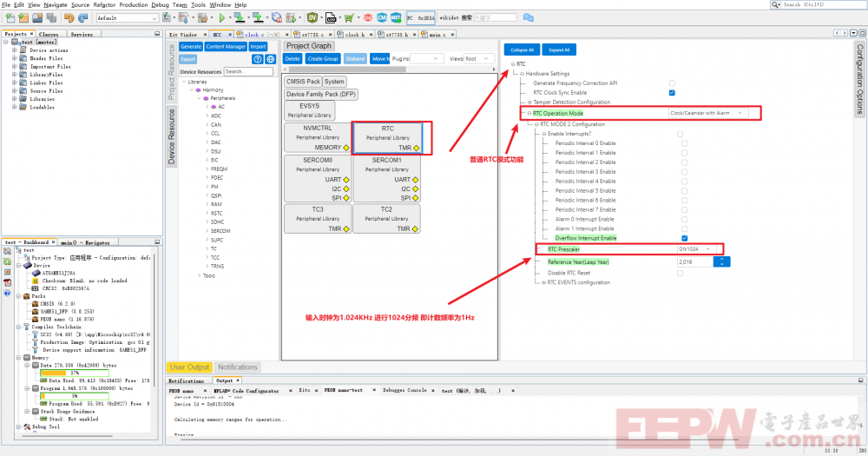
Task: Enable Periodic Interval 0 checkbox
Action: (685, 143)
